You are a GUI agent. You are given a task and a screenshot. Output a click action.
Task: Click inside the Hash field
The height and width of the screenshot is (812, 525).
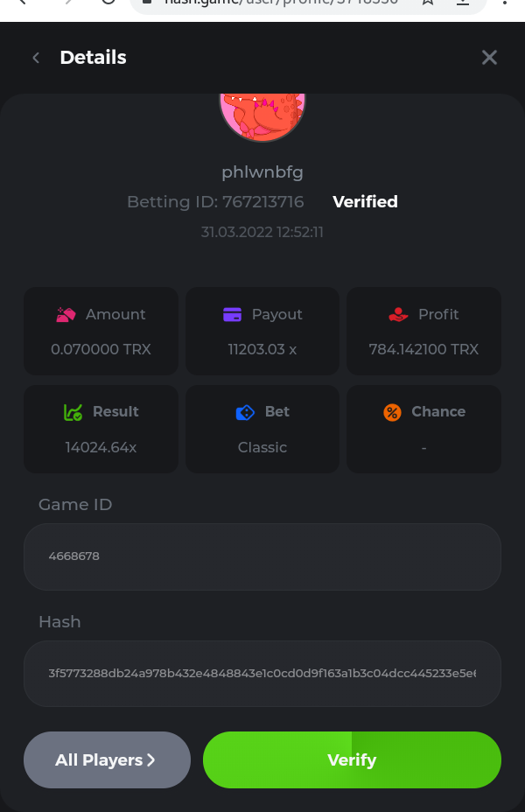[262, 674]
